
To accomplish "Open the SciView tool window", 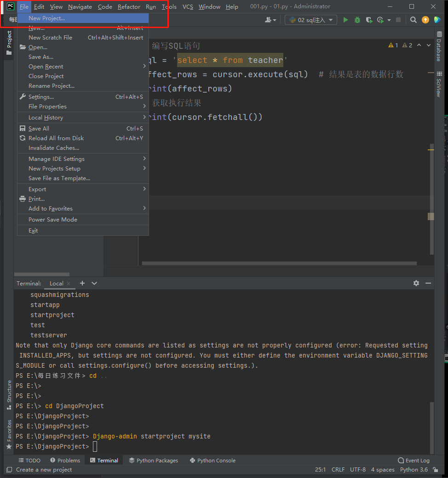I will (439, 85).
